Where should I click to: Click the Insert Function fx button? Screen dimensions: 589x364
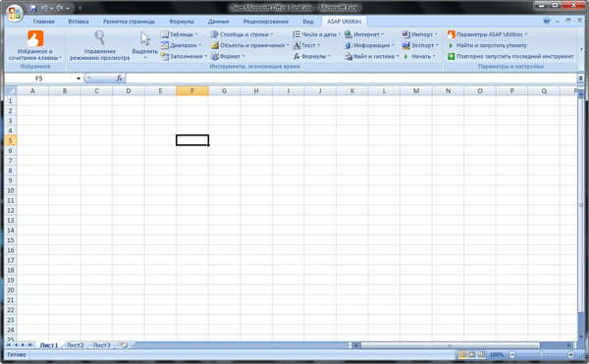(119, 78)
